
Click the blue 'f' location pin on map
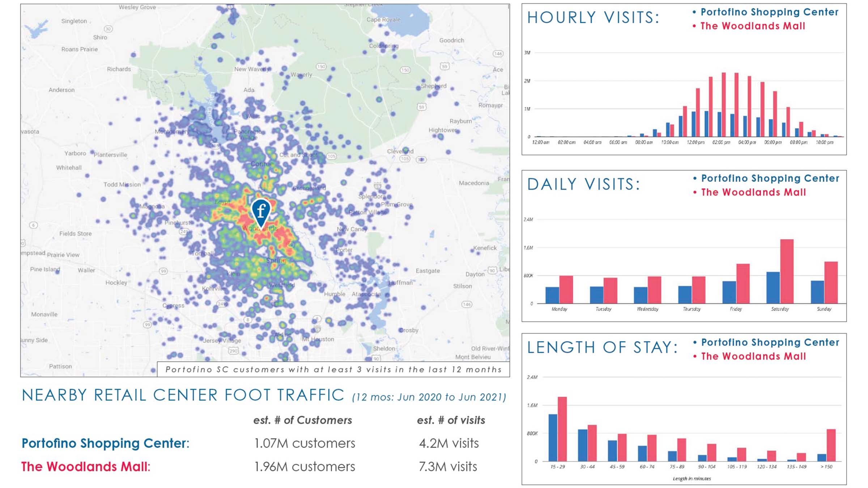click(261, 211)
